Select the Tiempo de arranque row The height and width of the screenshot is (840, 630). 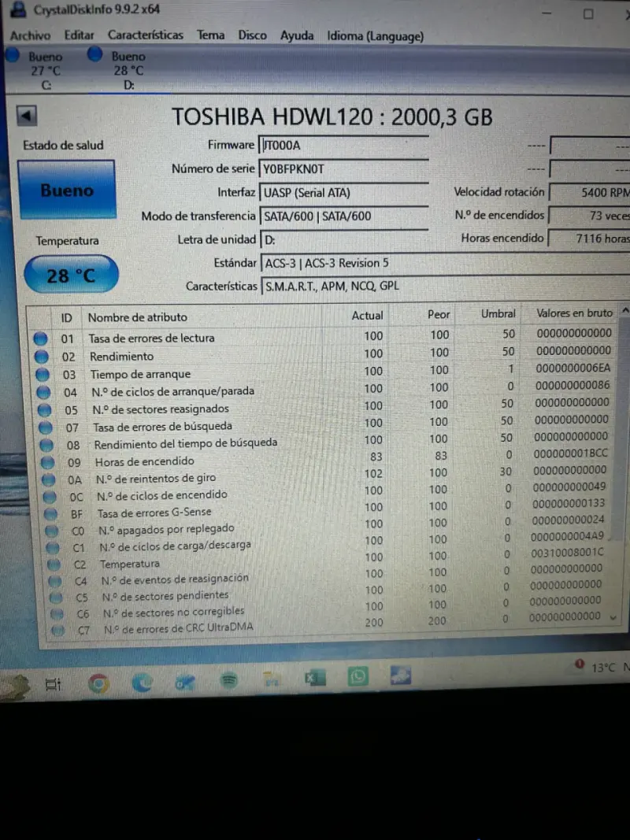(324, 372)
